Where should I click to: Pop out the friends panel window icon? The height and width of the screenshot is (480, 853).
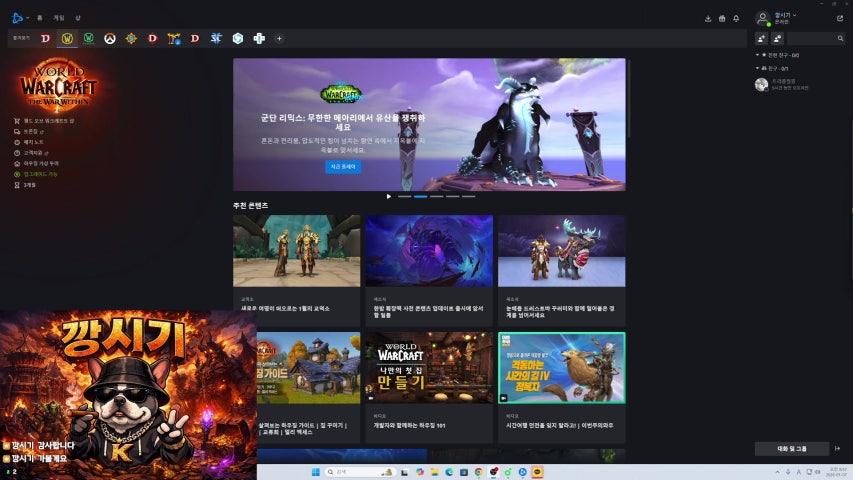coord(839,18)
